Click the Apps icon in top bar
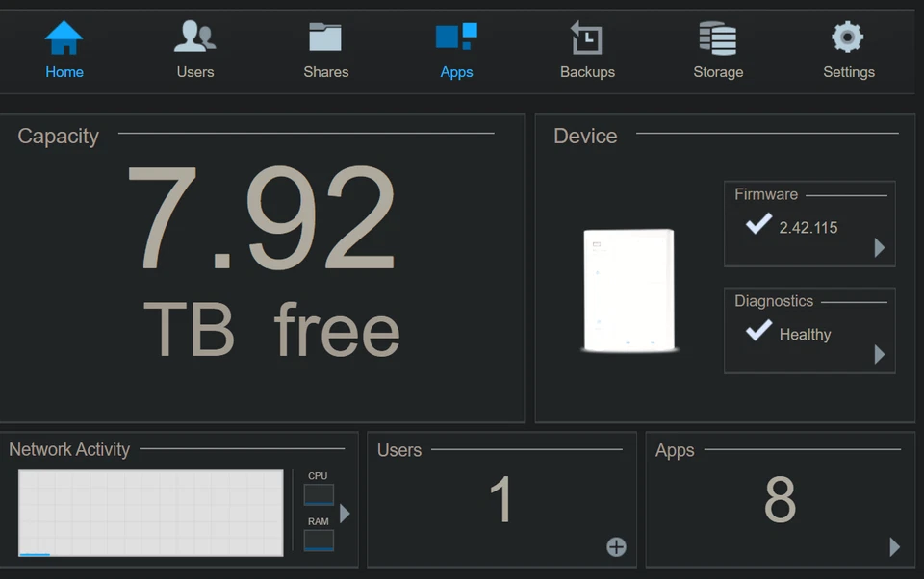Image resolution: width=924 pixels, height=579 pixels. [x=456, y=38]
